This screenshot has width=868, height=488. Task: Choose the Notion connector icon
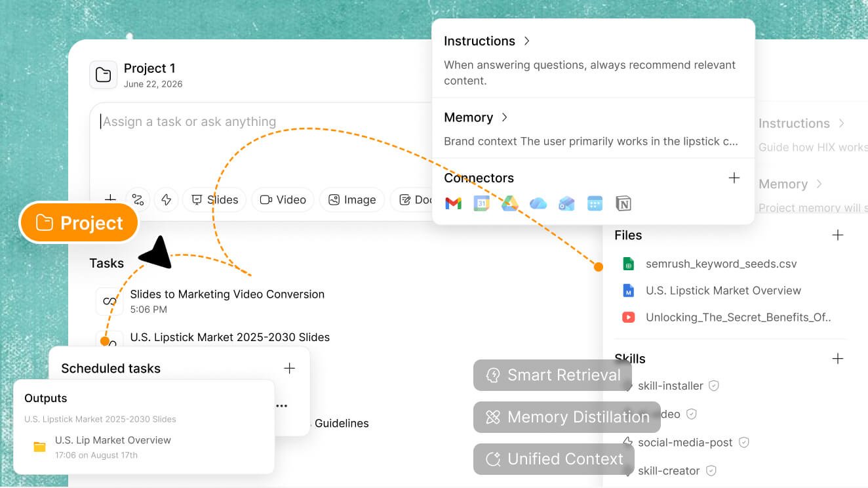(x=623, y=203)
